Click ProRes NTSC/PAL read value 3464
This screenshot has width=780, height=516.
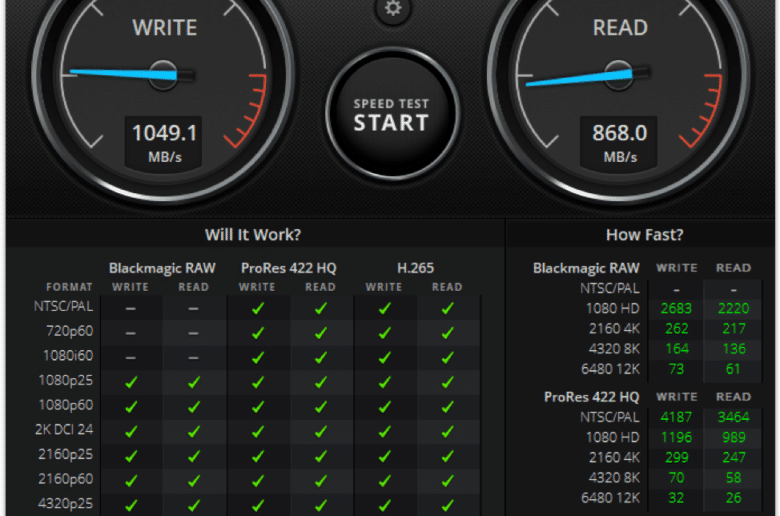(x=733, y=417)
